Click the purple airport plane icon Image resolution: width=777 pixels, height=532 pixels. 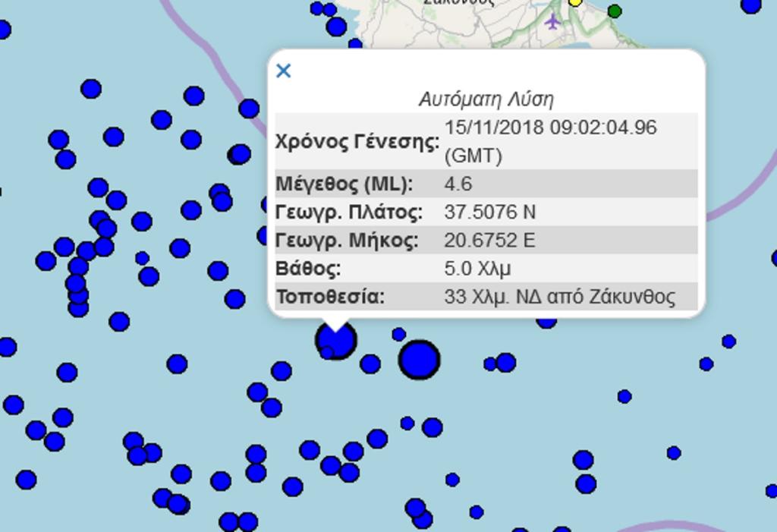click(x=553, y=21)
